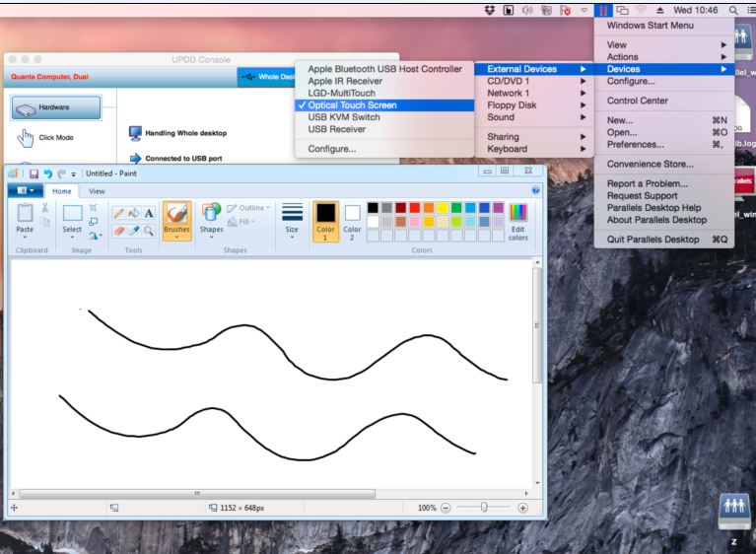Choose the Text tool in Tools group
This screenshot has width=756, height=554.
point(149,213)
